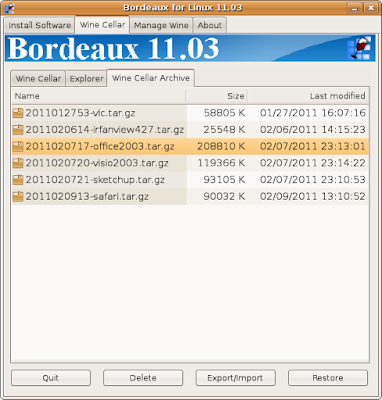382x400 pixels.
Task: Click the archive icon beside 2011020614-irfanview427.tar.gz
Action: tap(18, 130)
